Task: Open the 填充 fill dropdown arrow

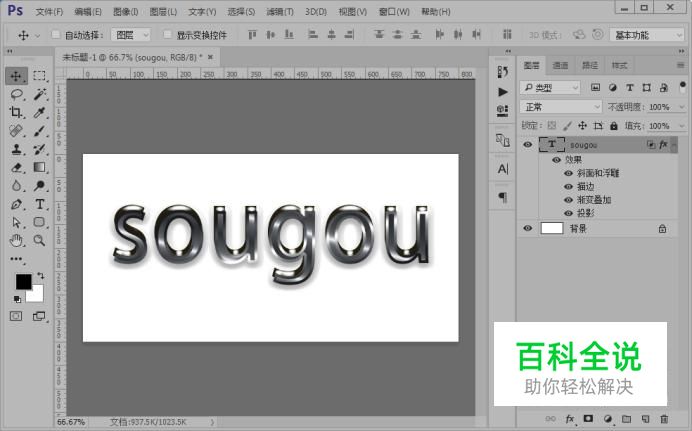Action: pos(681,126)
